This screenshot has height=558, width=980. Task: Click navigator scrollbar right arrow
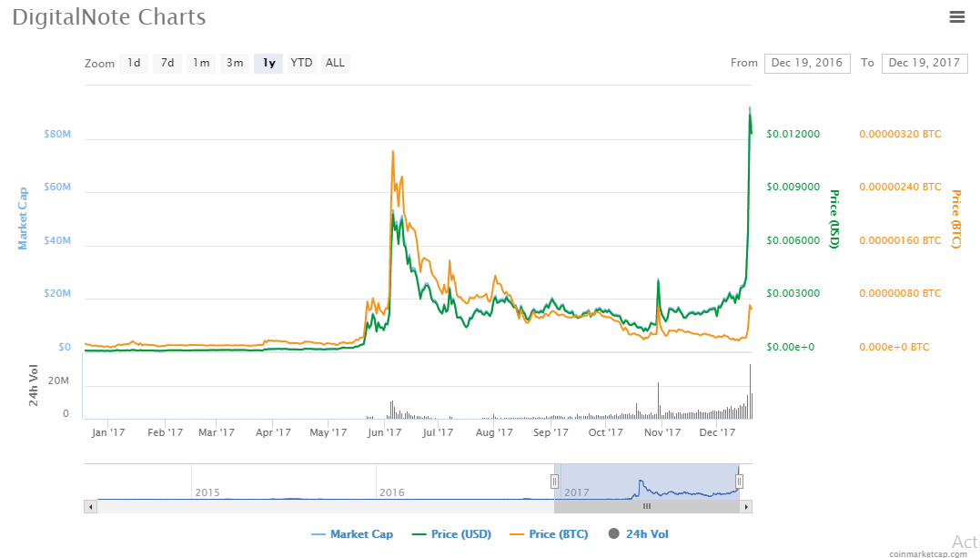746,506
